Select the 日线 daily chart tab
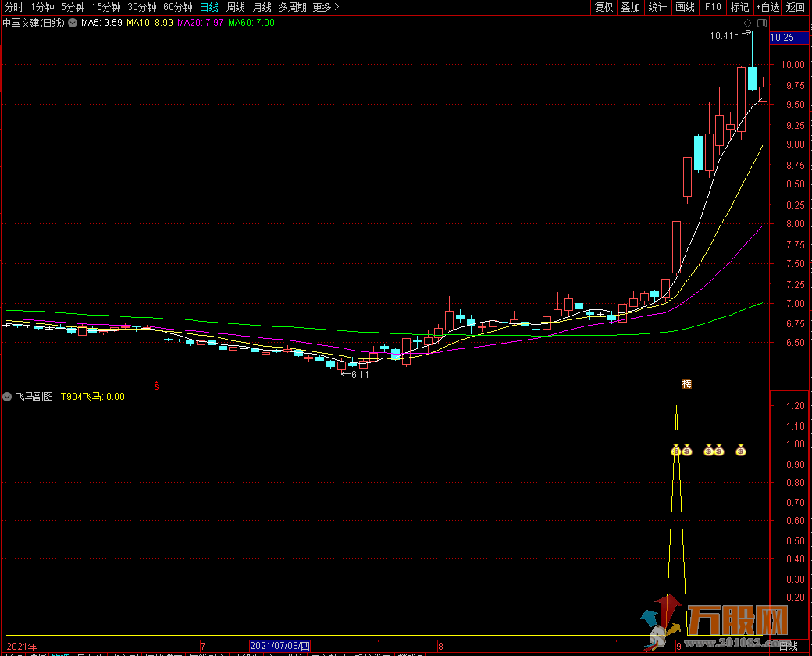 point(209,7)
